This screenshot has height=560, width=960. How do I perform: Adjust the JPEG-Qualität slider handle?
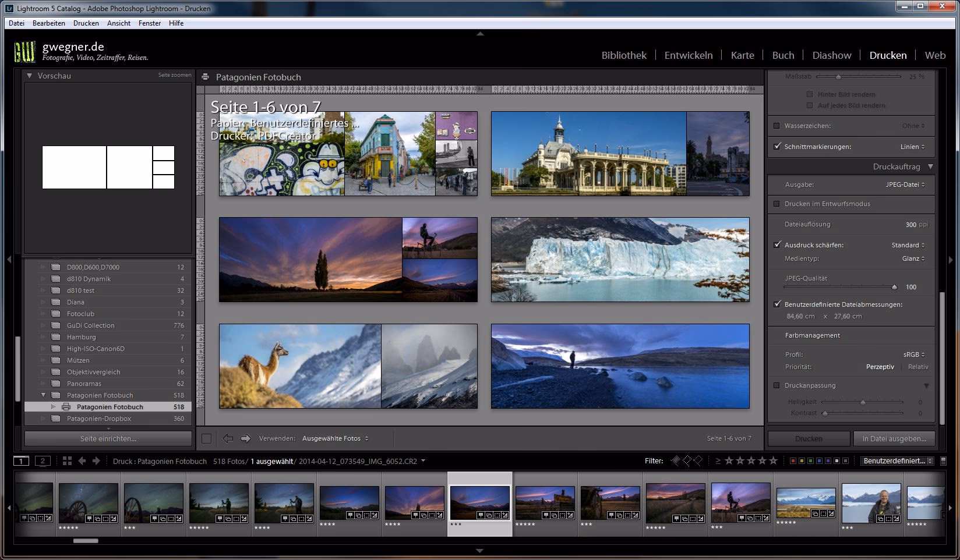pos(894,287)
